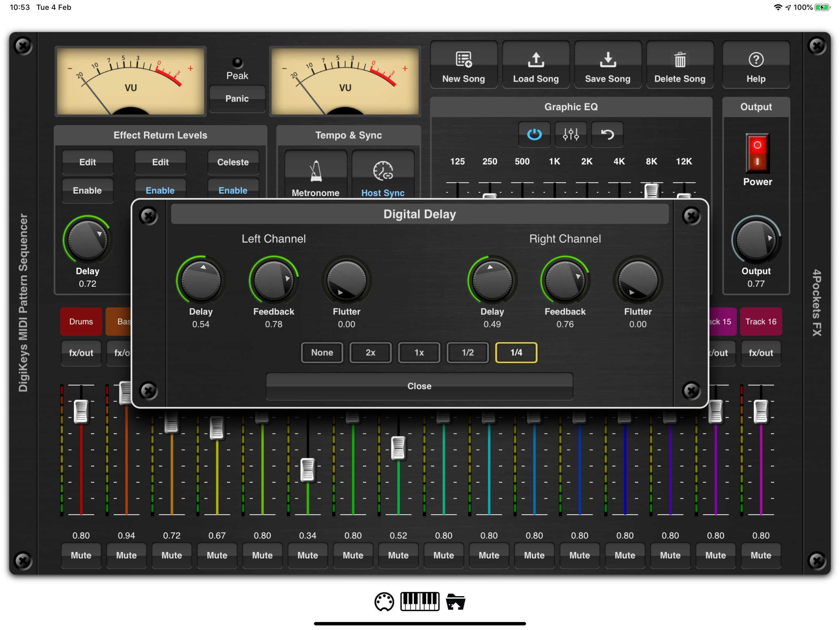The image size is (840, 630).
Task: Create a New Song
Action: point(464,65)
